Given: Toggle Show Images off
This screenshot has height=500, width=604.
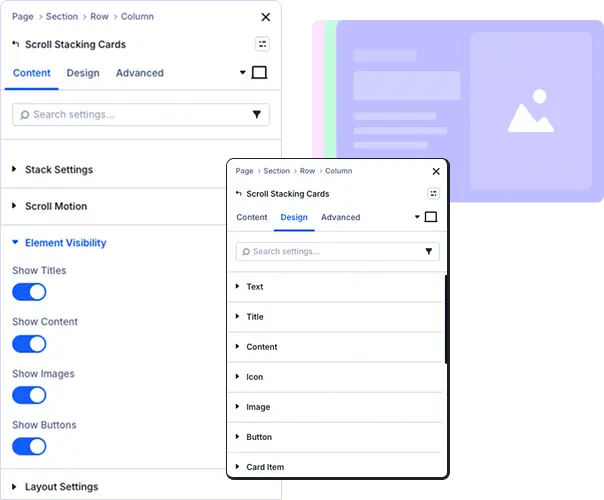Looking at the screenshot, I should tap(29, 395).
